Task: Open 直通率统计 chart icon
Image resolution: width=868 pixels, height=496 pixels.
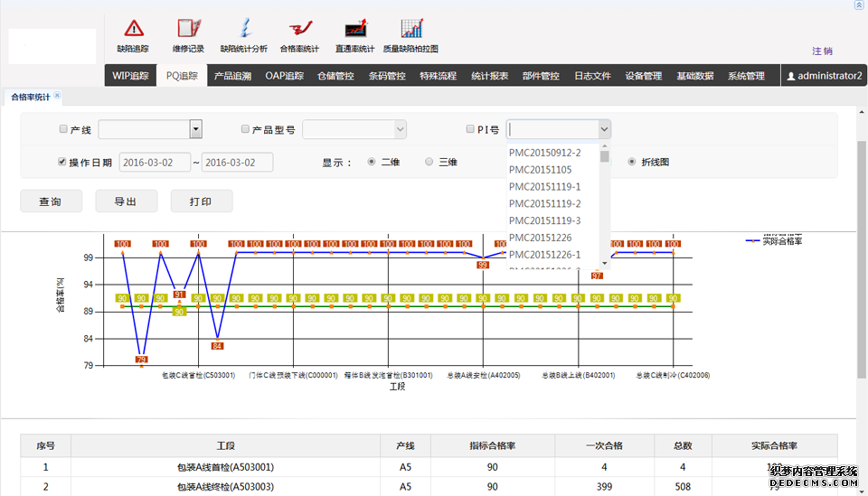Action: (354, 34)
